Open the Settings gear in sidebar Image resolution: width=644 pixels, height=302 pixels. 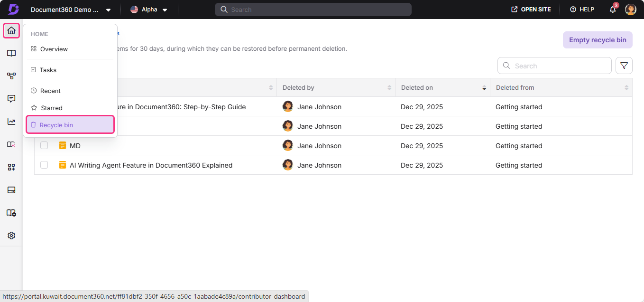click(x=11, y=236)
